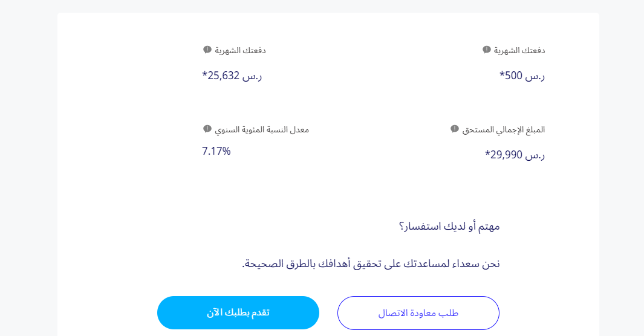This screenshot has height=336, width=644.
Task: Select the 7.17% annual percentage rate value
Action: pos(216,151)
